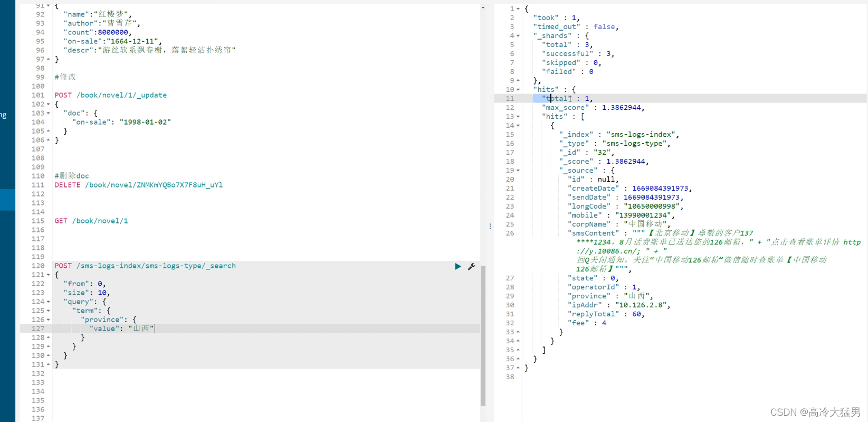Image resolution: width=868 pixels, height=422 pixels.
Task: Click the "_id" : "32" response line
Action: click(587, 152)
